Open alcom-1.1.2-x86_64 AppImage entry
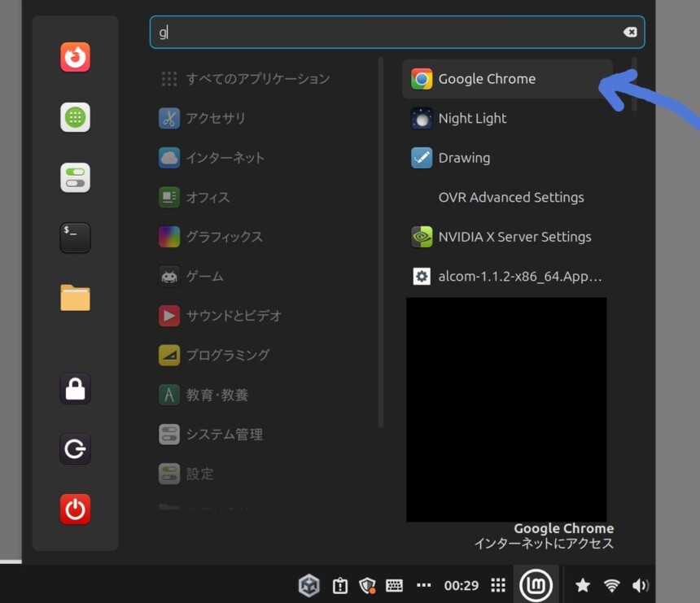 [507, 277]
